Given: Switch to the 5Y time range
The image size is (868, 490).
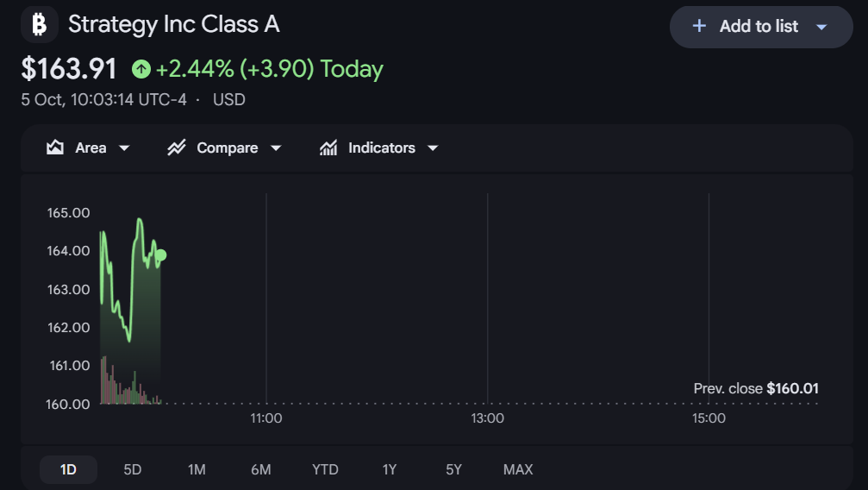Looking at the screenshot, I should tap(453, 469).
